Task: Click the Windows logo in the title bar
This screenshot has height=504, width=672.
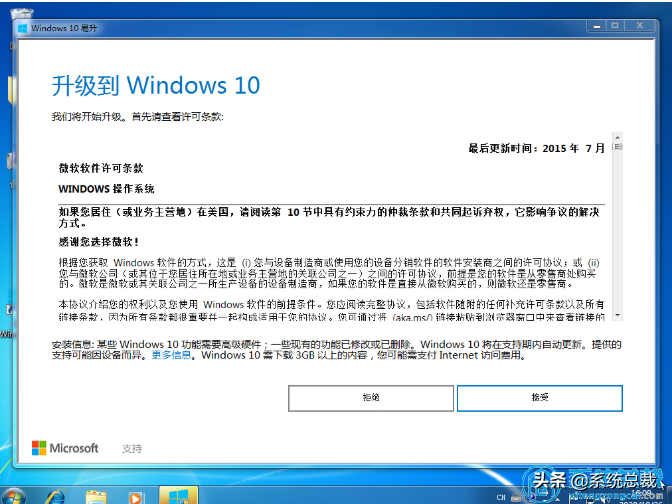Action: click(23, 28)
